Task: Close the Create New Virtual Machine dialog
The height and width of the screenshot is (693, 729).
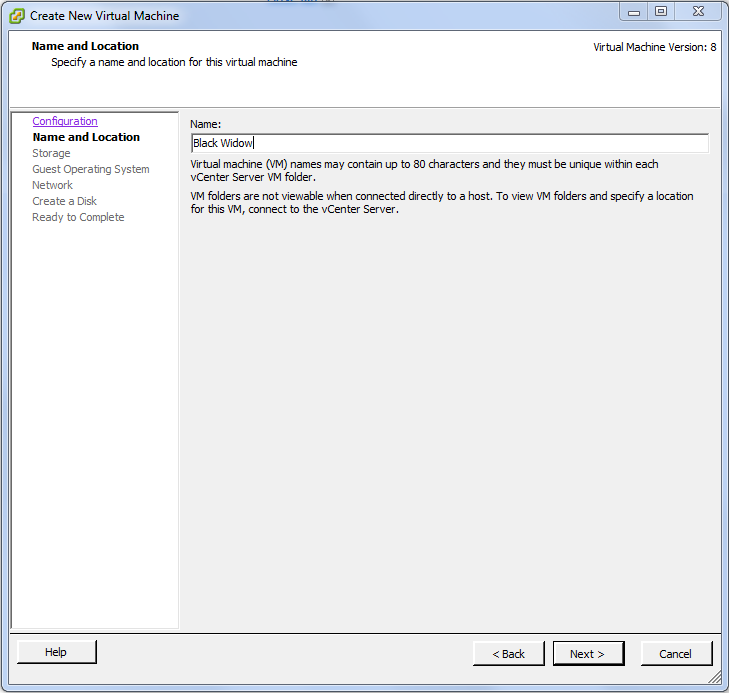Action: tap(697, 11)
